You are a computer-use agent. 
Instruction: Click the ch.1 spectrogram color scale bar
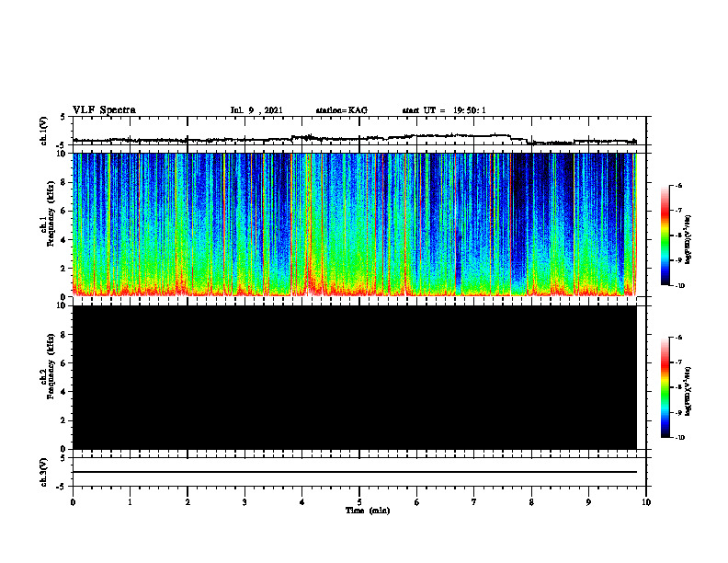[665, 236]
